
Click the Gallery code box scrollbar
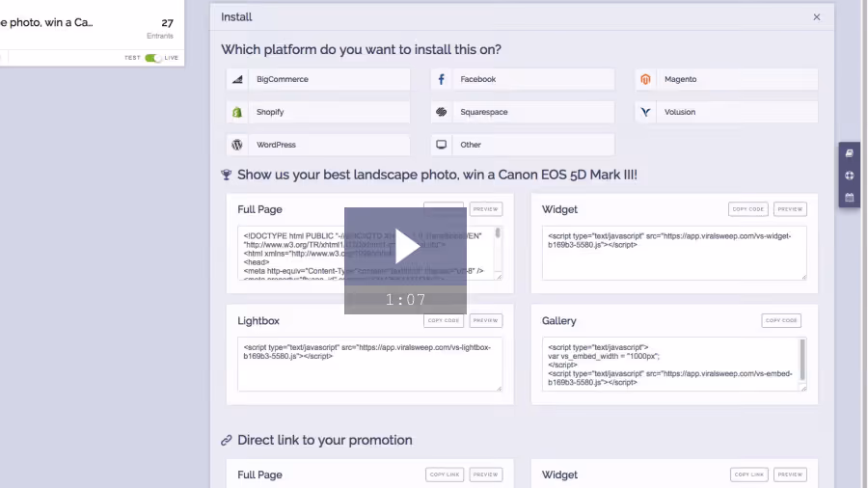(x=803, y=360)
